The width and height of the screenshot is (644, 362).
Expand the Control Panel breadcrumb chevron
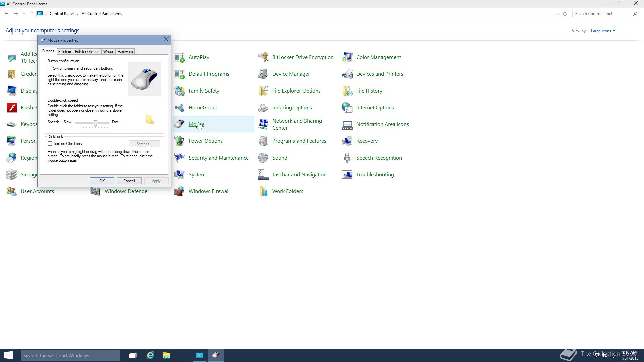[x=78, y=14]
